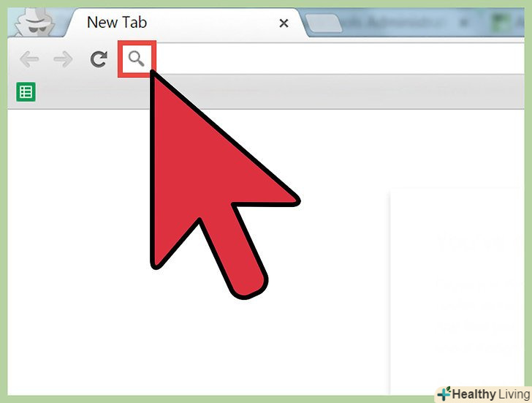
Task: Open the green Sheets bookmark
Action: click(x=26, y=92)
